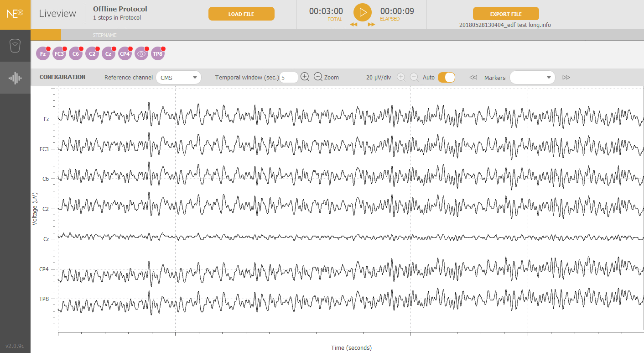Jump to previous marker
The width and height of the screenshot is (644, 353).
coord(473,78)
